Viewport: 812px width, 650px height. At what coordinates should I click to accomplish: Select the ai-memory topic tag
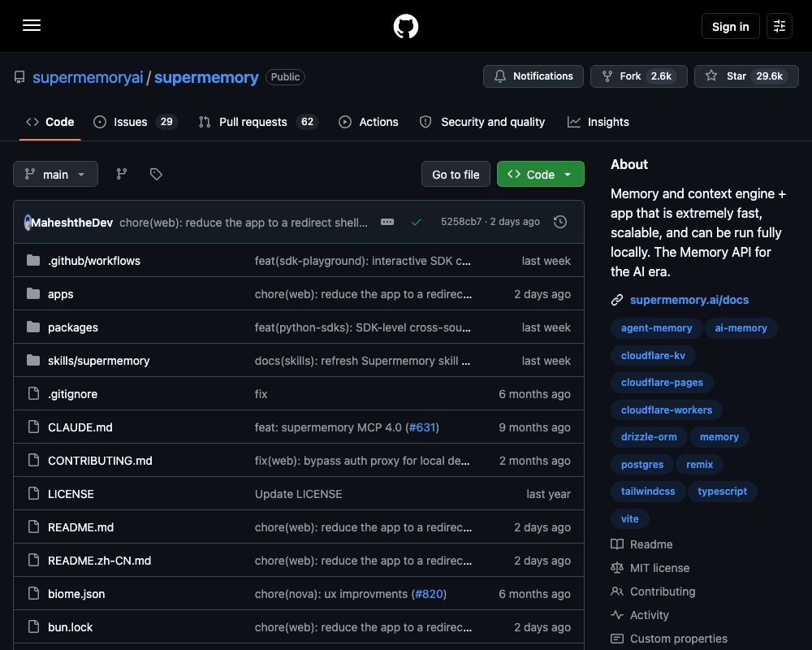tap(741, 328)
